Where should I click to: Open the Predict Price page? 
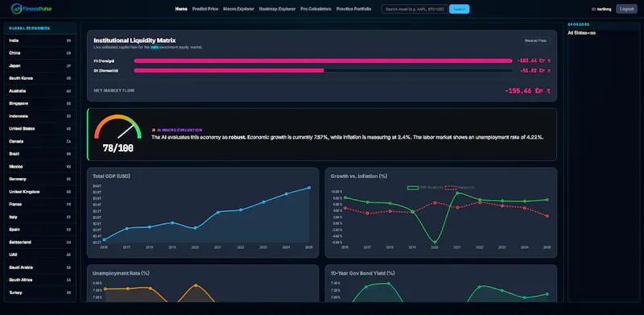[x=205, y=9]
